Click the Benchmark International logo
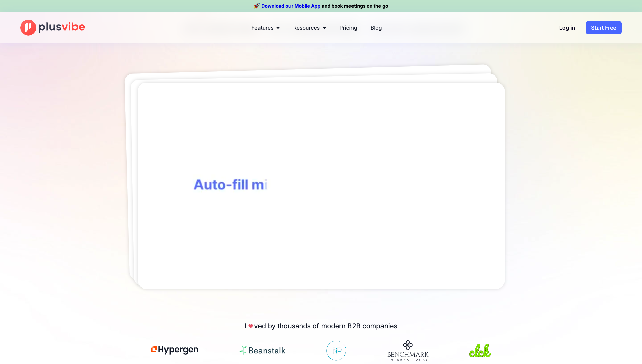Viewport: 642px width, 364px height. click(x=407, y=351)
